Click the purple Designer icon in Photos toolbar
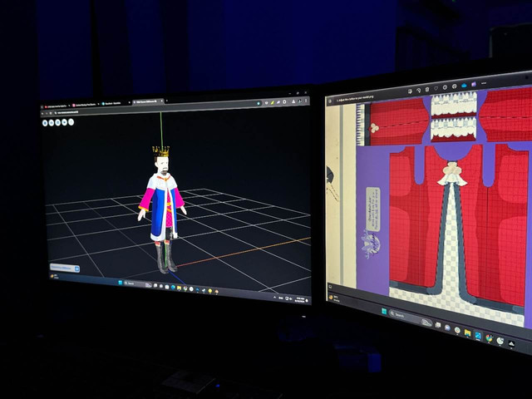 click(x=474, y=84)
